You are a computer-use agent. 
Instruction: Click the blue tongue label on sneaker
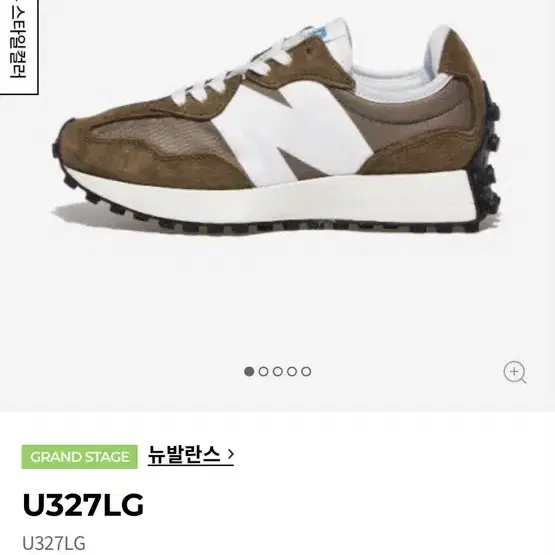320,34
